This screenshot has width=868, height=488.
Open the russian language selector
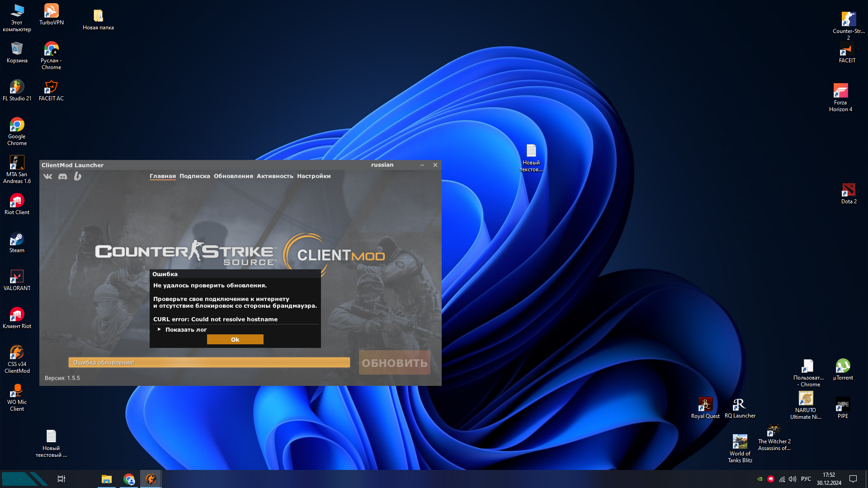coord(382,165)
